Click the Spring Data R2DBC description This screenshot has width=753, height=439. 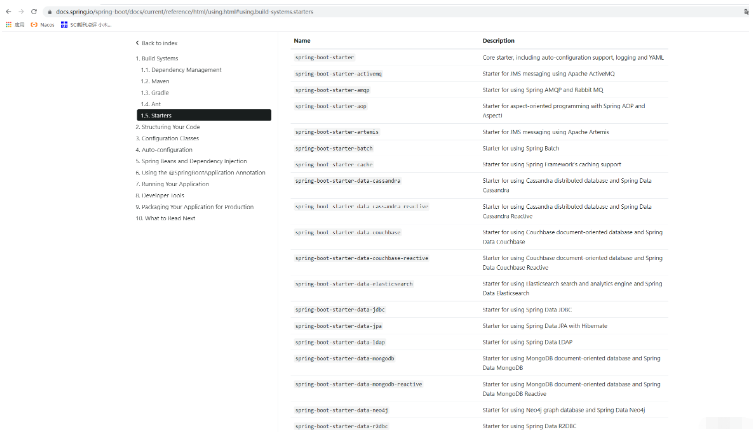[x=529, y=427]
